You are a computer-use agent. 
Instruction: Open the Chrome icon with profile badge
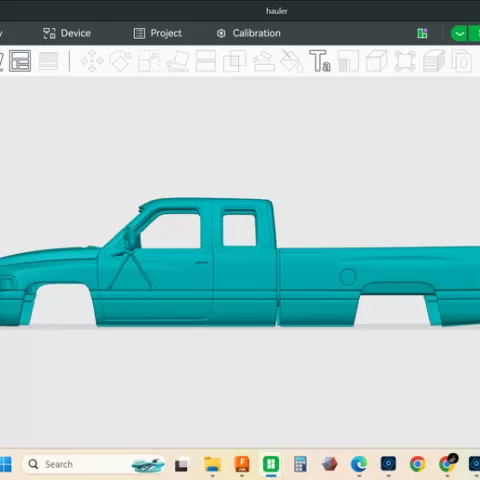pos(447,464)
